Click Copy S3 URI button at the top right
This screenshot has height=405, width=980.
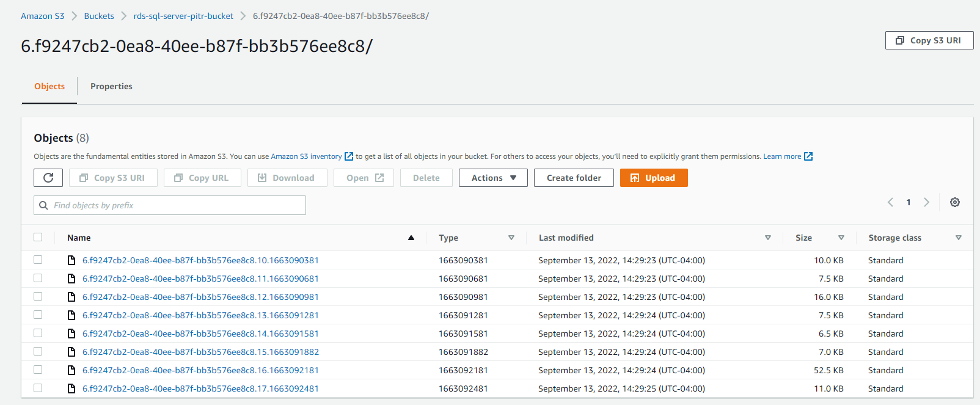pyautogui.click(x=929, y=40)
